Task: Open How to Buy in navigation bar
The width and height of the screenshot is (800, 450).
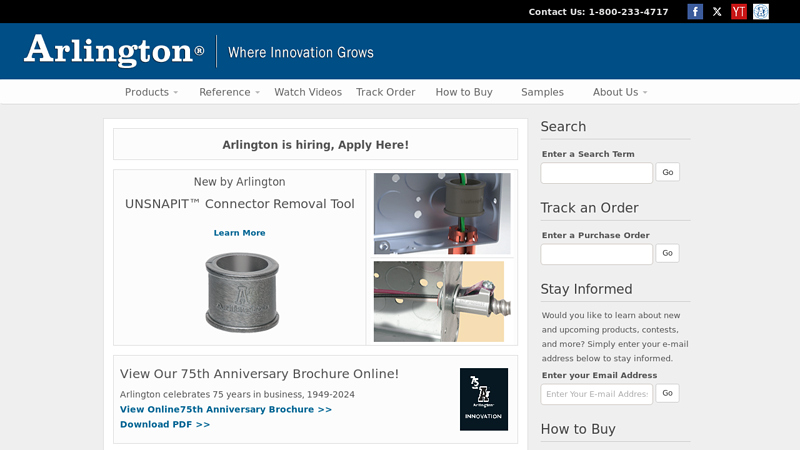Action: [x=464, y=92]
